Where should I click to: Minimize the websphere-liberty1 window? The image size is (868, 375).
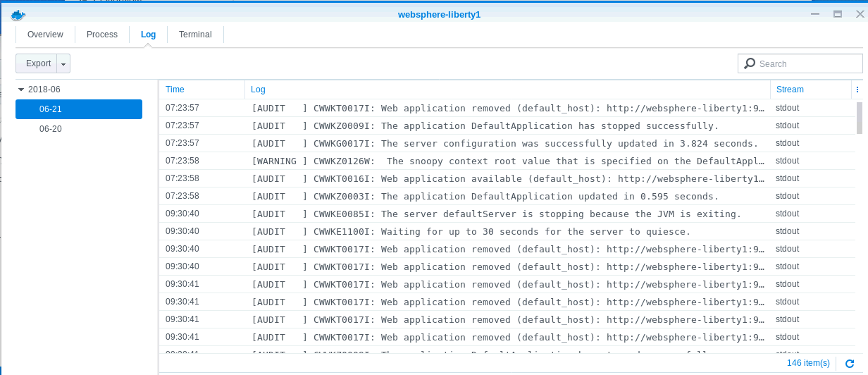pos(815,14)
